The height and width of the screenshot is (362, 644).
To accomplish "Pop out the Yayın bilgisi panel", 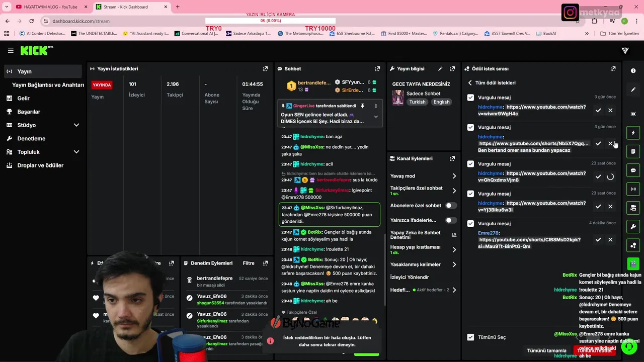I will tap(452, 69).
